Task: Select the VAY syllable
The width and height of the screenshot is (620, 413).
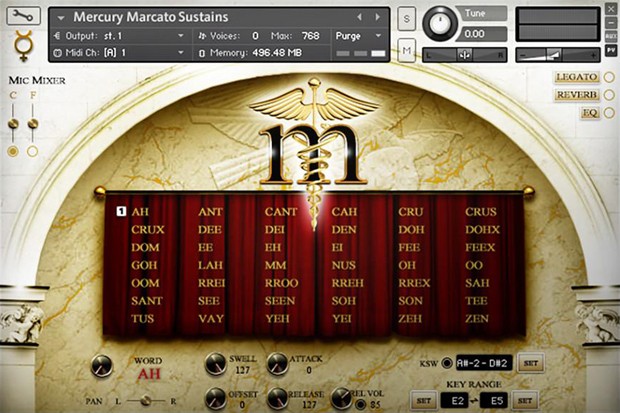Action: [211, 319]
